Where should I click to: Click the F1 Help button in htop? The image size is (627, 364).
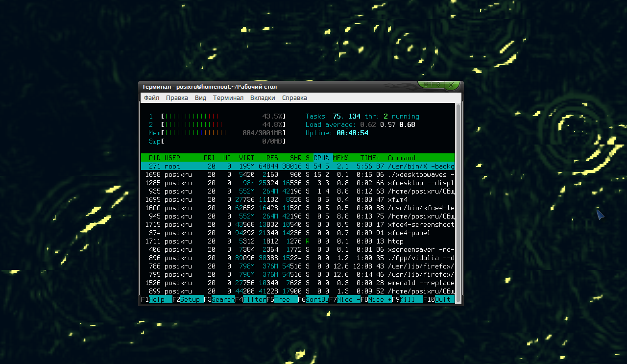[x=157, y=299]
